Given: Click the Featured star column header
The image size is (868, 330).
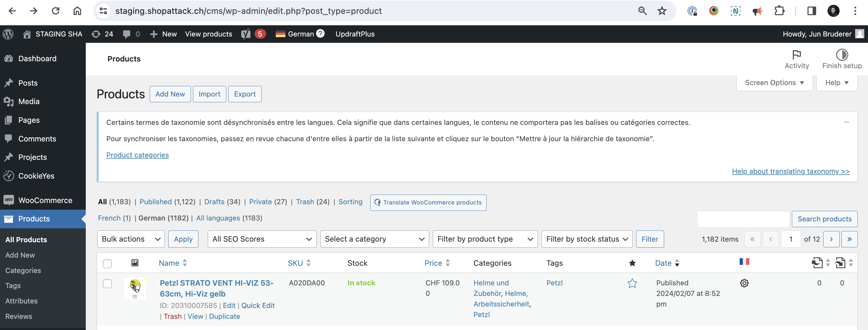Looking at the screenshot, I should click(632, 263).
